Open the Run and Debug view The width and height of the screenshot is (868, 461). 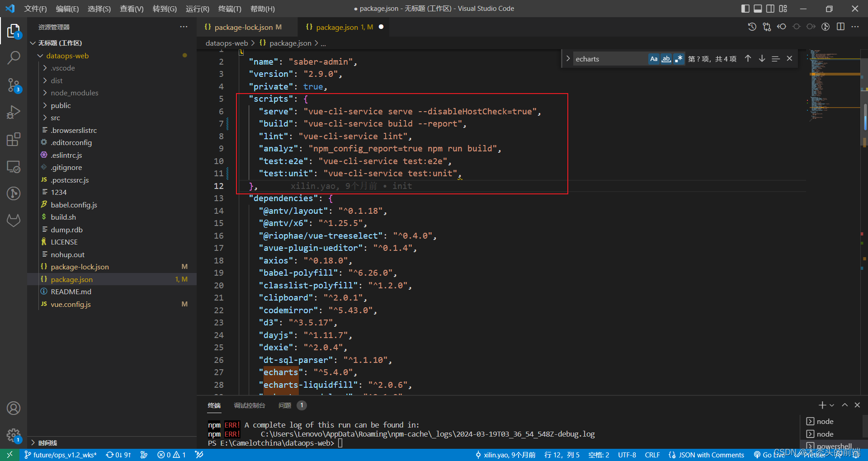[x=14, y=112]
